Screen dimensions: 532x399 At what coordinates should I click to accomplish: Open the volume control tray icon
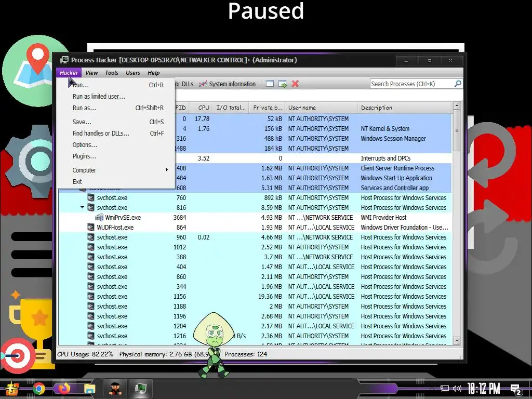(457, 389)
